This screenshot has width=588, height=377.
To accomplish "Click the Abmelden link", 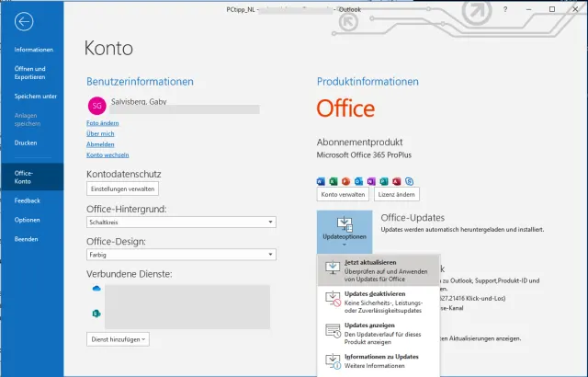I will pos(100,144).
